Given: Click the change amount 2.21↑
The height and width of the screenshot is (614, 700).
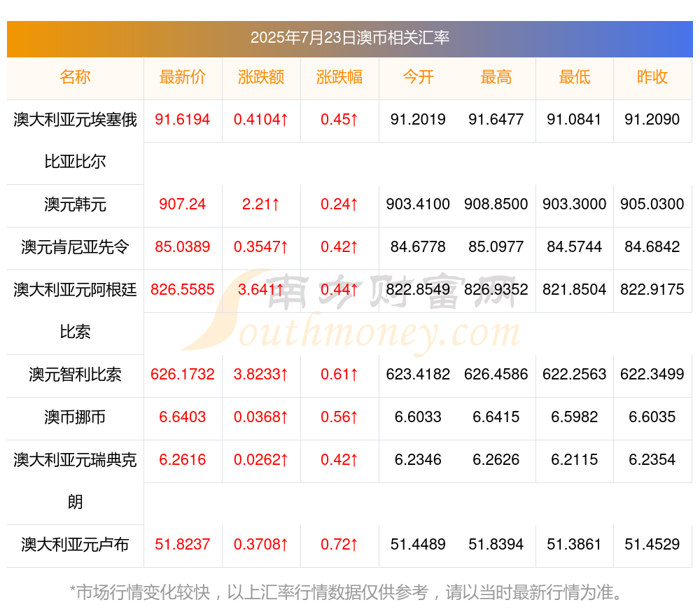Looking at the screenshot, I should click(x=260, y=204).
